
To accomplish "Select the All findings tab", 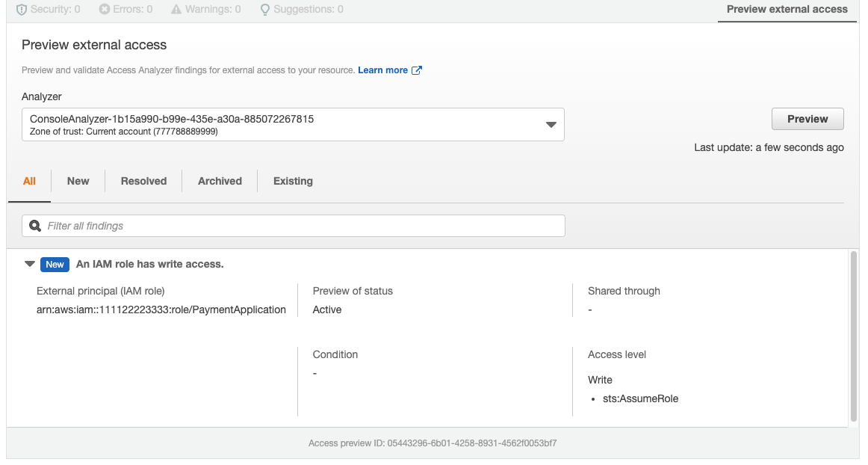I will [x=29, y=181].
